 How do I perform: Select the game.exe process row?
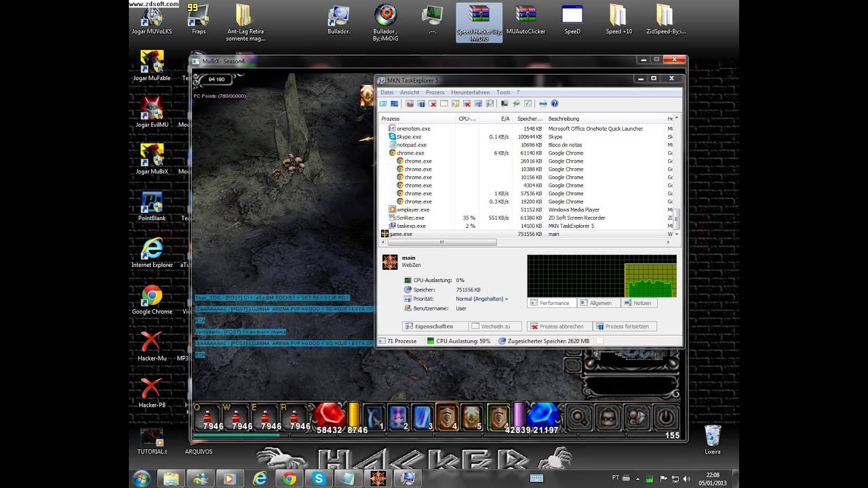coord(526,235)
